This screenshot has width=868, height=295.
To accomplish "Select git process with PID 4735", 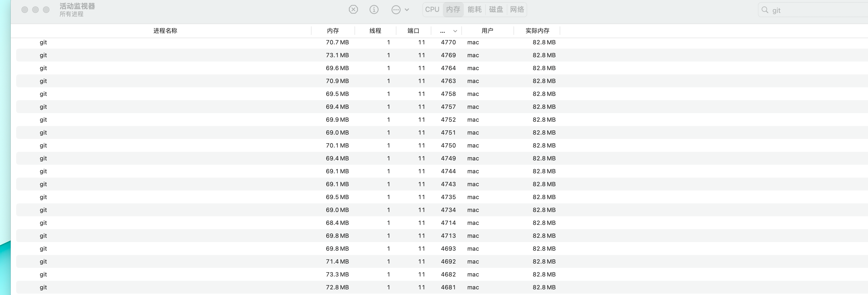I will [x=442, y=197].
